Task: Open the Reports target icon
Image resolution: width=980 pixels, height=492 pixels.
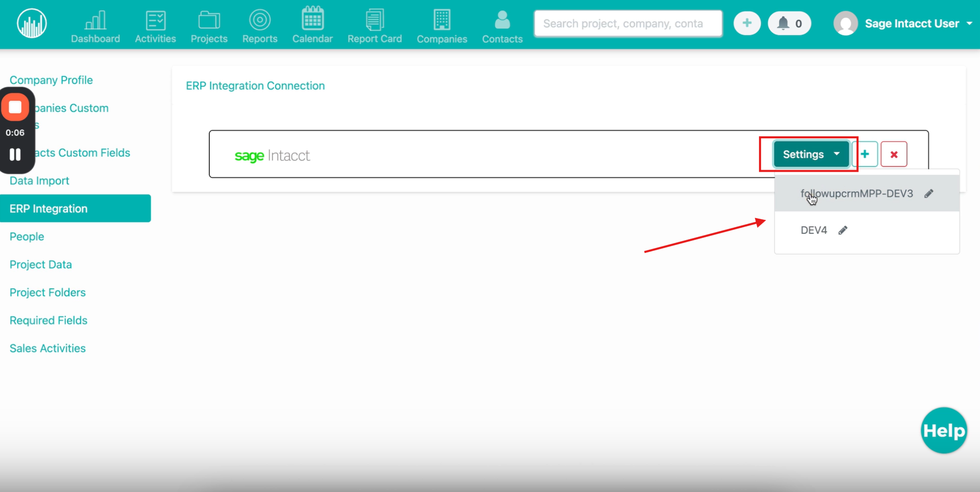Action: (x=260, y=21)
